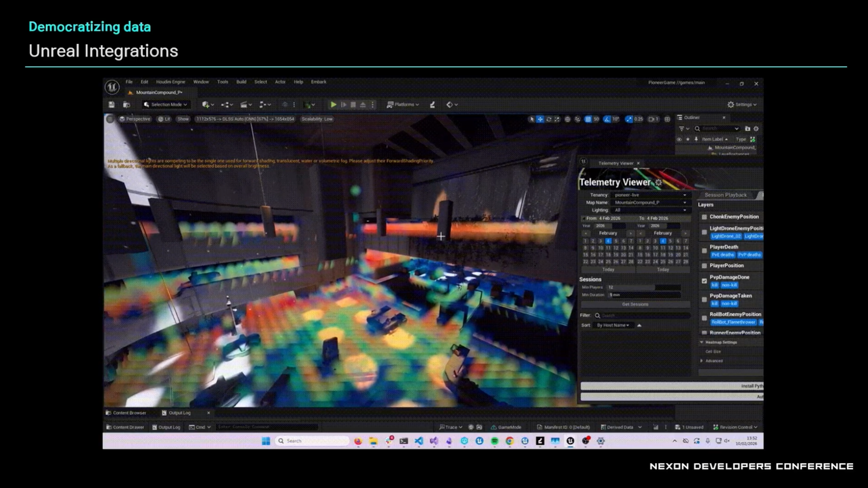Viewport: 868px width, 488px height.
Task: Click the PvE deaths tag under PlayerDeath
Action: tap(723, 255)
